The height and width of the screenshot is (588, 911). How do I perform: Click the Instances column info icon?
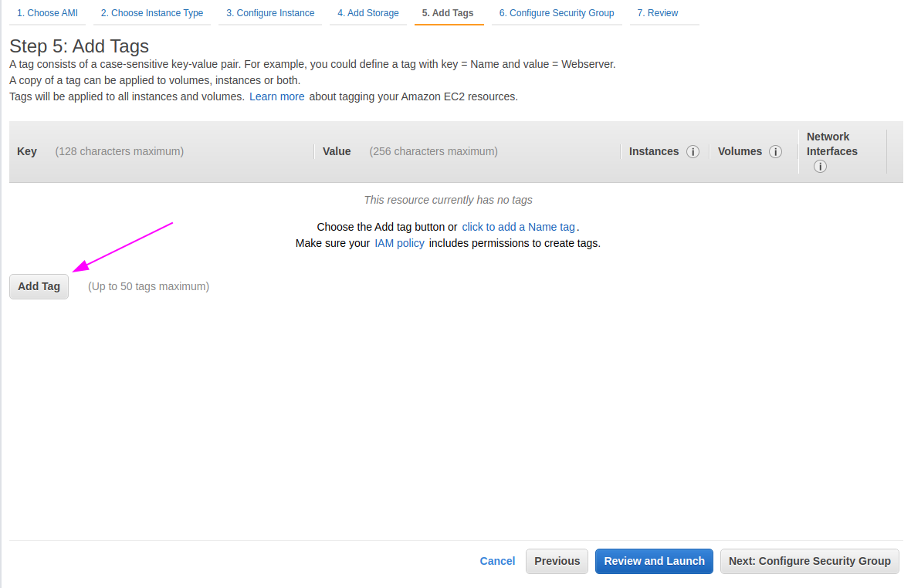point(693,152)
